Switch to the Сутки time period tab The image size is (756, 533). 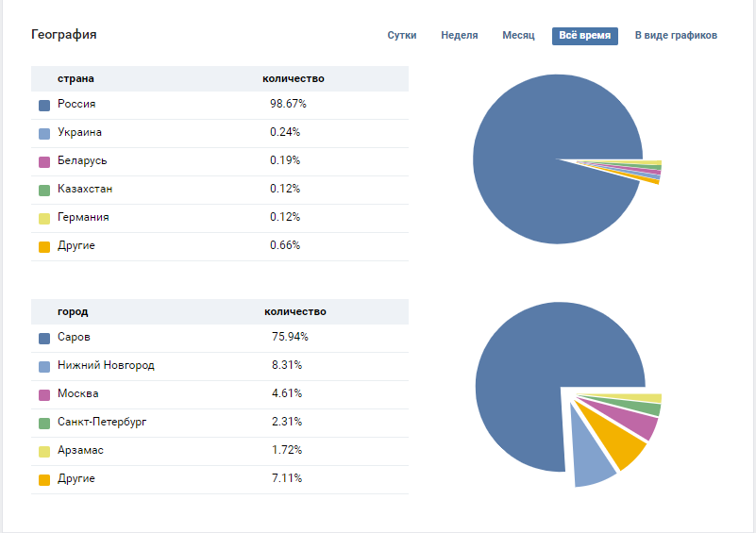pos(402,36)
